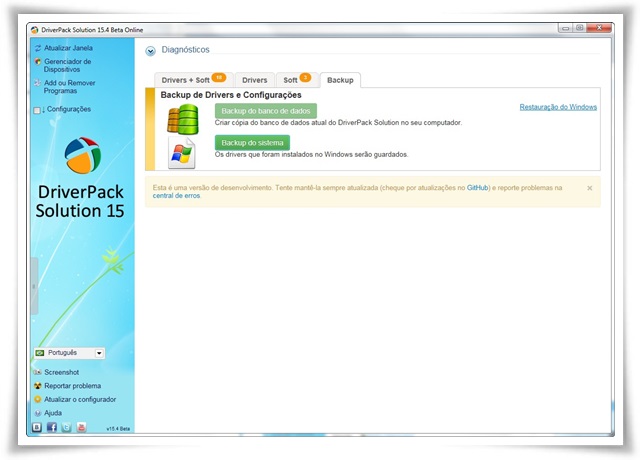
Task: Maximize the DriverPack window
Action: (x=579, y=28)
